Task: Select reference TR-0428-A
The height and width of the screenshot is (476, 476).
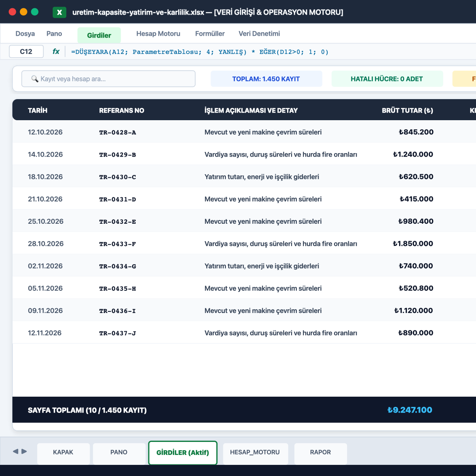Action: pyautogui.click(x=117, y=132)
